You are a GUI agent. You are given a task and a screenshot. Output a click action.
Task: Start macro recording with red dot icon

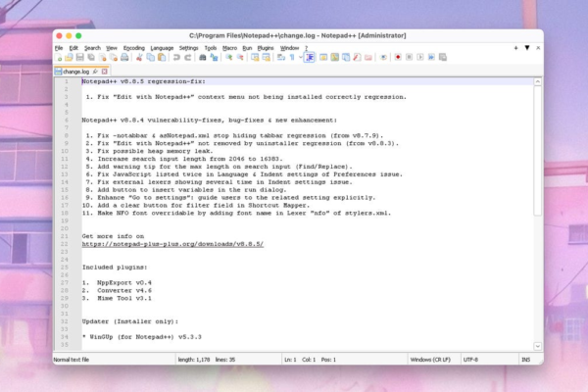[398, 58]
